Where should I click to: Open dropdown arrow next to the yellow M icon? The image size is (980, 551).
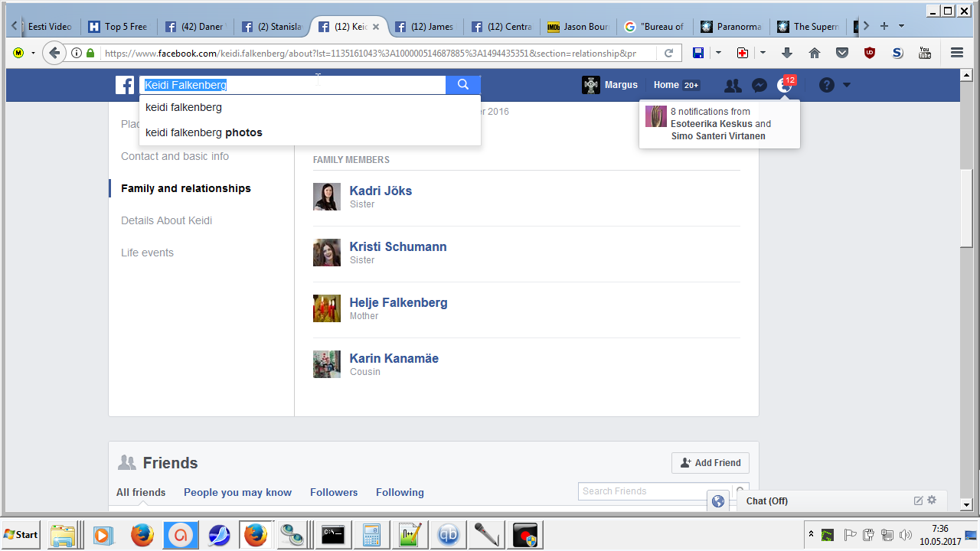pos(33,53)
